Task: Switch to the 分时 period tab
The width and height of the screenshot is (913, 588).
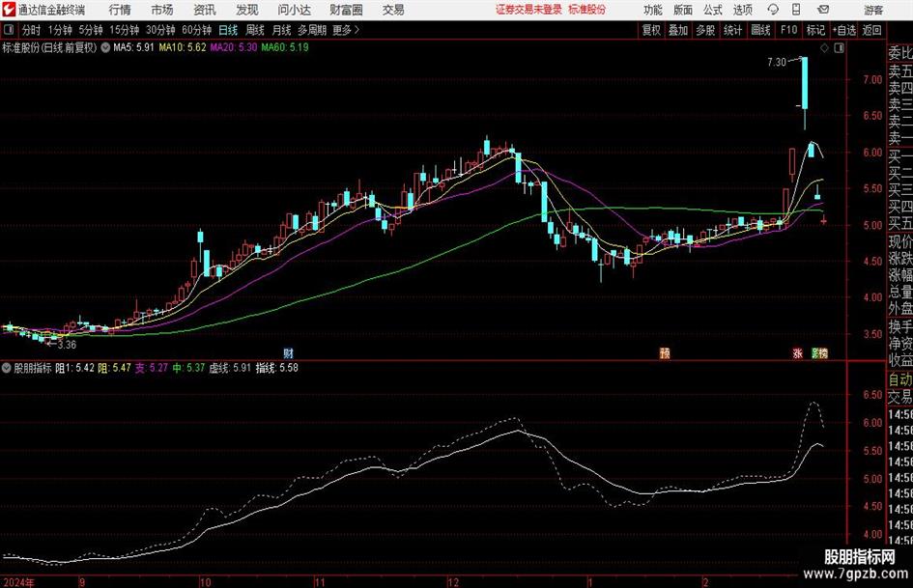Action: click(x=32, y=30)
